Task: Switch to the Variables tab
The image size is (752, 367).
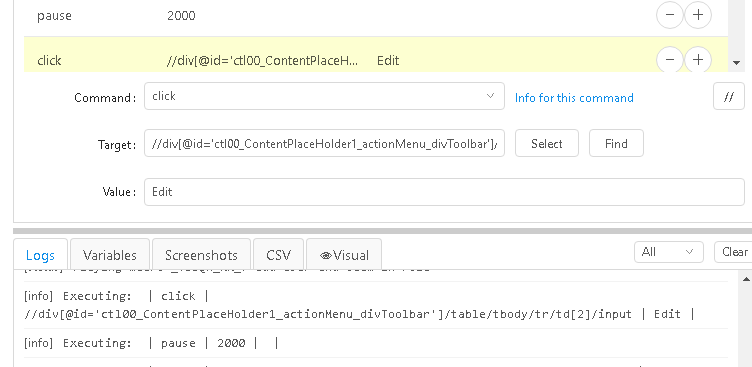Action: pos(110,255)
